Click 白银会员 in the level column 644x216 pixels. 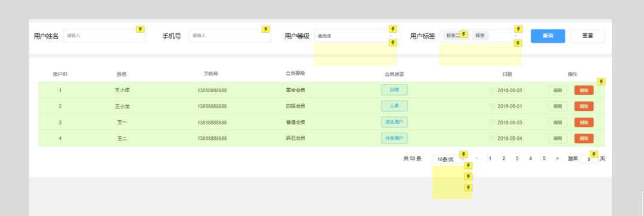tap(295, 106)
